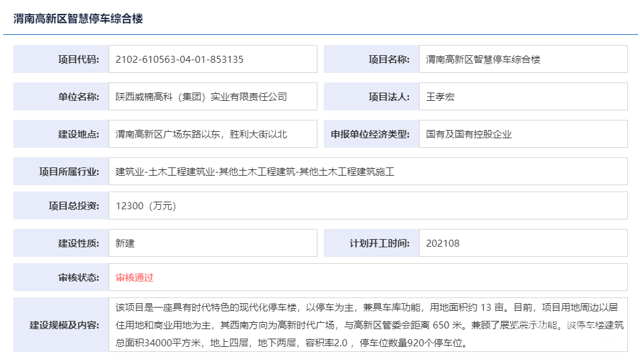The image size is (640, 364).
Task: Select the 建设地点 address value field
Action: [x=201, y=134]
